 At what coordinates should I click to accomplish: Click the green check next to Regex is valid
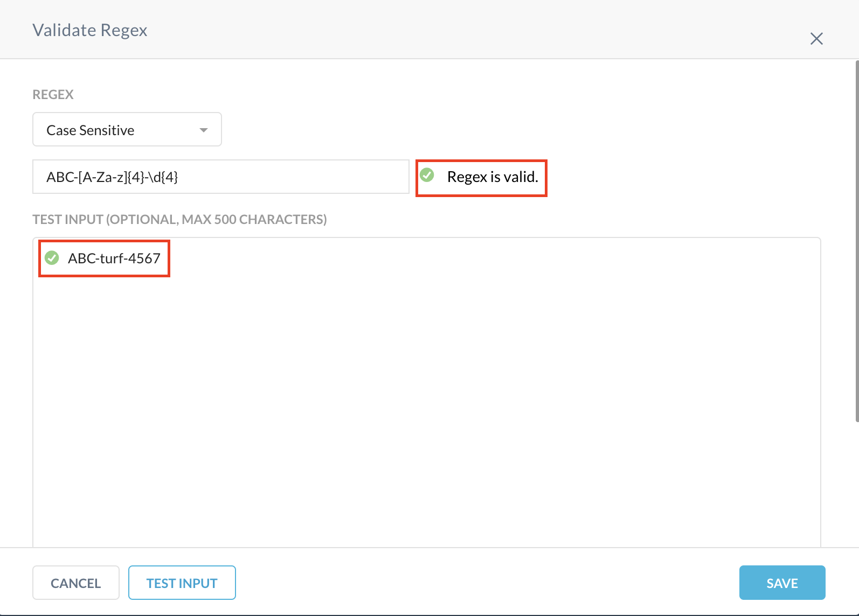[x=427, y=175]
